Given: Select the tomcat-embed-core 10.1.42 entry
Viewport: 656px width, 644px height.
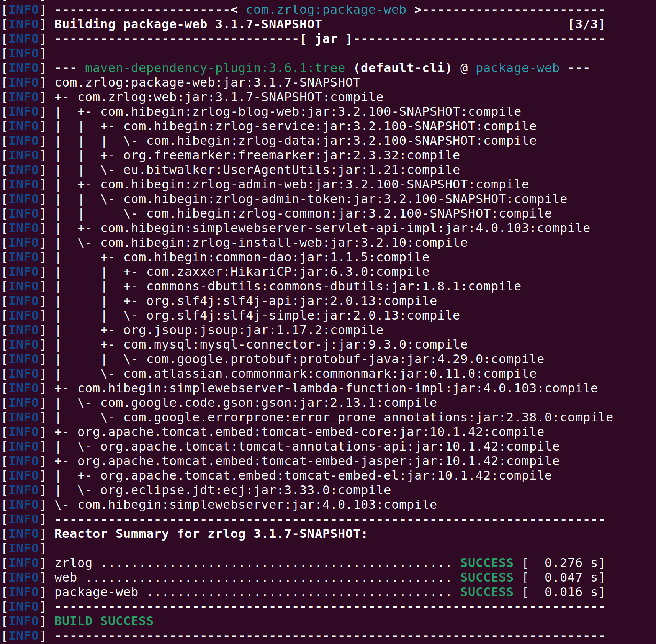Looking at the screenshot, I should (311, 432).
